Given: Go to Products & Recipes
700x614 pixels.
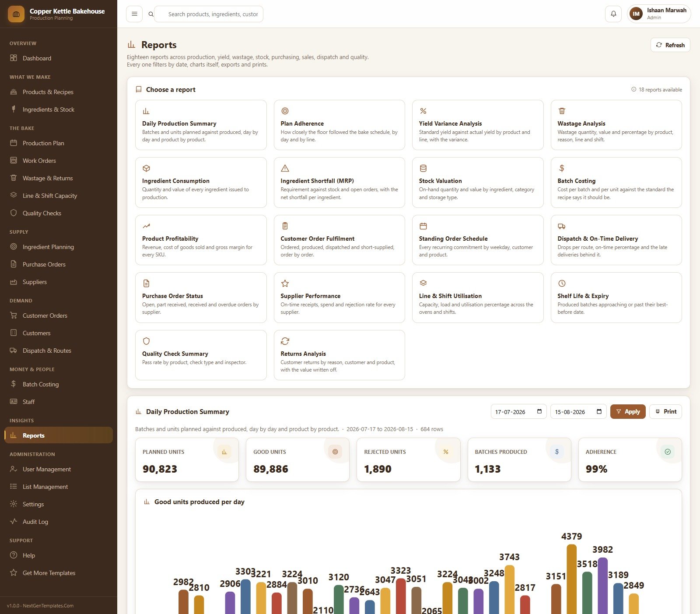Looking at the screenshot, I should coord(59,92).
